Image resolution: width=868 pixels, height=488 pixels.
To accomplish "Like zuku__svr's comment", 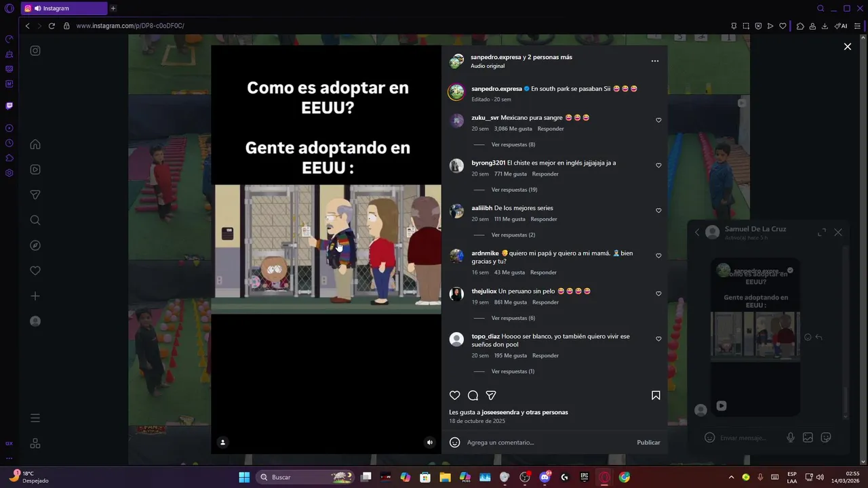I will tap(658, 120).
